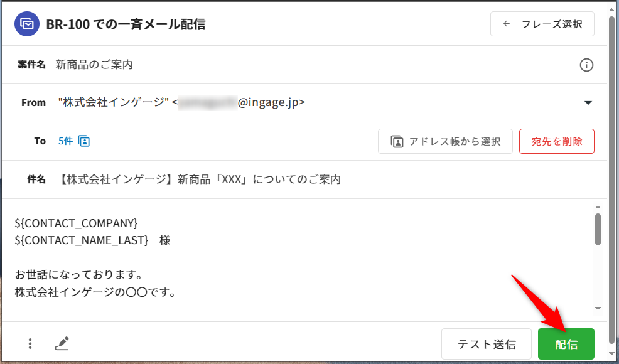Click the broadcast mail icon in header
The image size is (619, 364).
click(27, 24)
